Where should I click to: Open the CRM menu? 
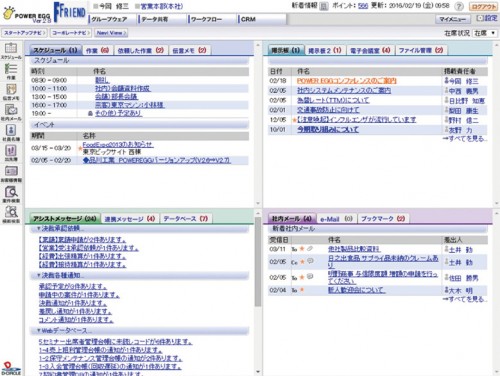tap(262, 19)
